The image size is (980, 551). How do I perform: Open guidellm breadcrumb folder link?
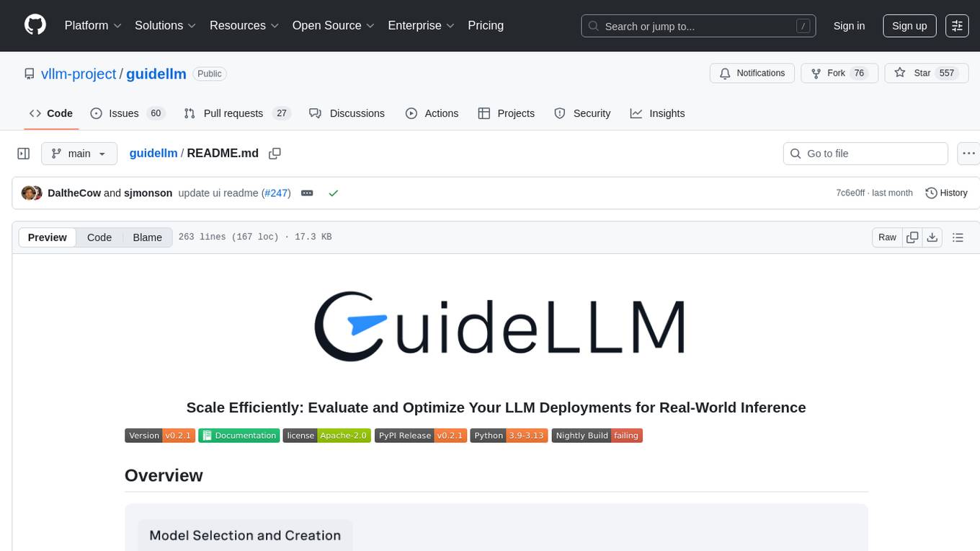pyautogui.click(x=153, y=153)
